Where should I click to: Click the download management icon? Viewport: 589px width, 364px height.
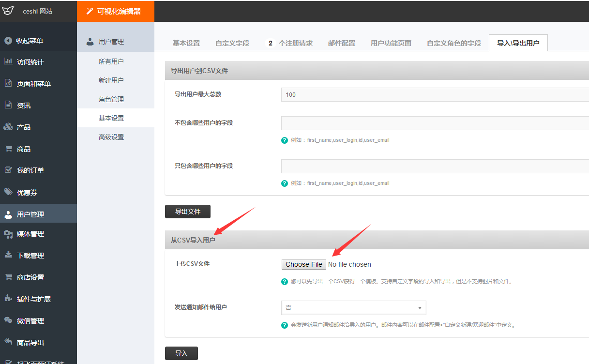[8, 255]
